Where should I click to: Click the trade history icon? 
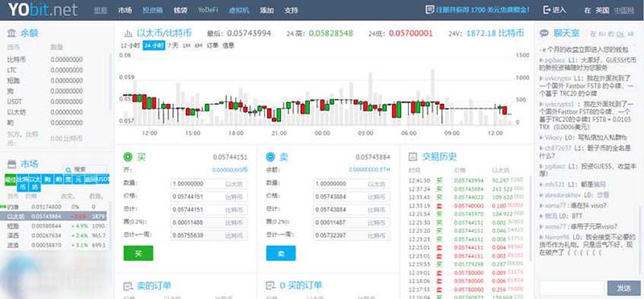(413, 156)
